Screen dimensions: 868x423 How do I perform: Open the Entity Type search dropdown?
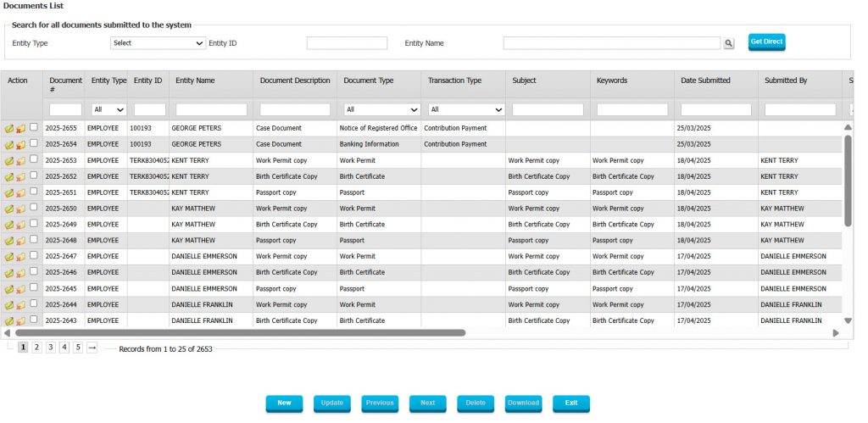(158, 43)
